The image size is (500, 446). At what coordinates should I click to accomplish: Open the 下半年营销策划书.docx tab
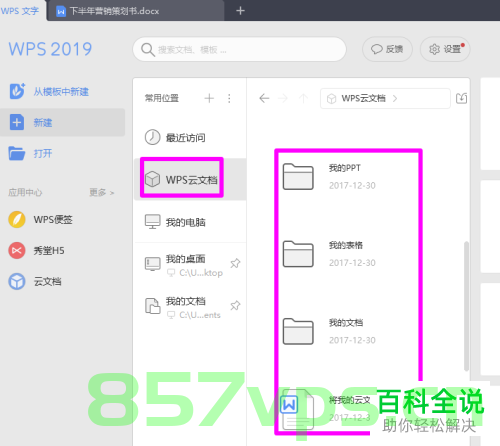pyautogui.click(x=136, y=11)
